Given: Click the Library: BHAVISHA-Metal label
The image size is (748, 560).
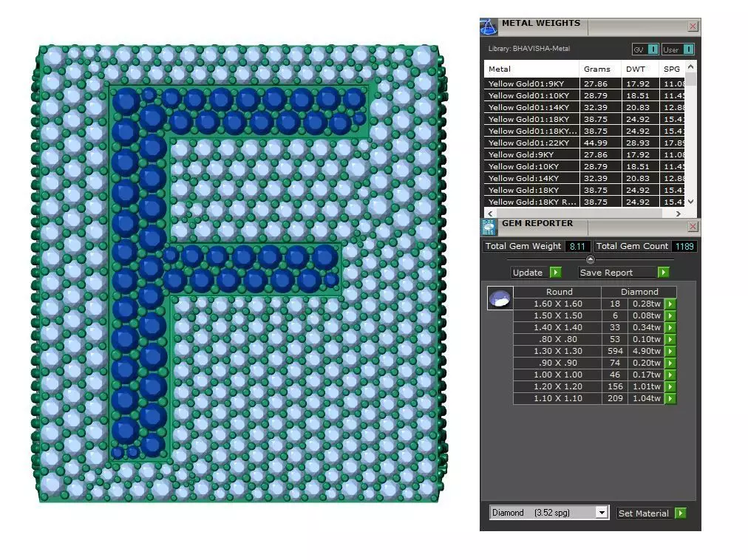Looking at the screenshot, I should click(x=529, y=49).
